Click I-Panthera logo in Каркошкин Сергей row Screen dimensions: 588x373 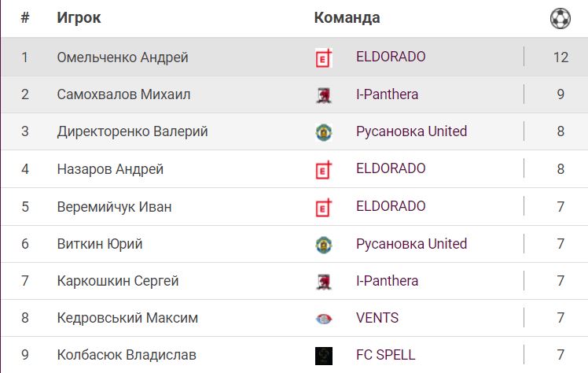tap(323, 282)
